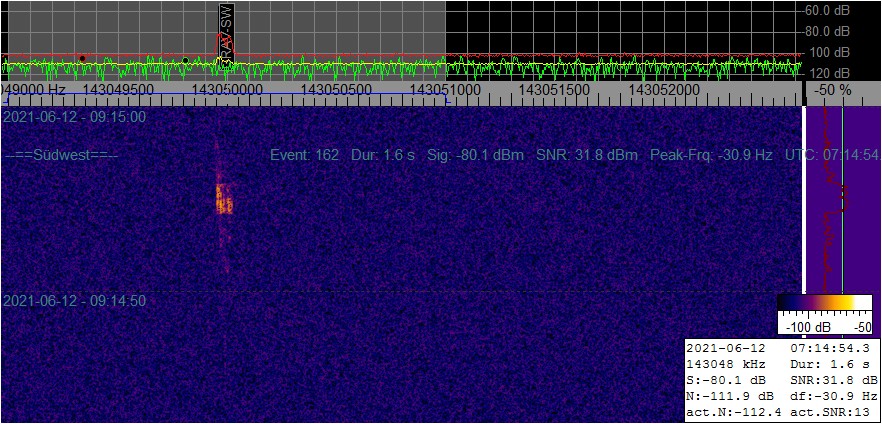
Task: Click the red amplitude trace in side strip
Action: pos(834,197)
